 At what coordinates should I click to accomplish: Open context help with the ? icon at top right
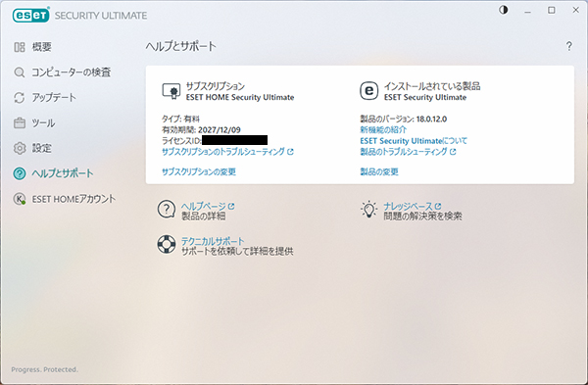pyautogui.click(x=568, y=46)
